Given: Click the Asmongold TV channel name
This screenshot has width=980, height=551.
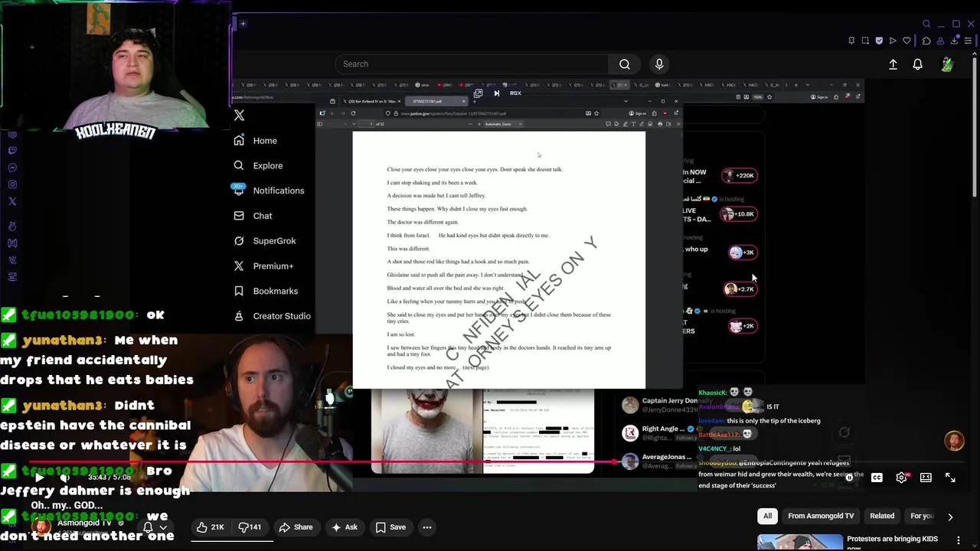Looking at the screenshot, I should point(84,523).
